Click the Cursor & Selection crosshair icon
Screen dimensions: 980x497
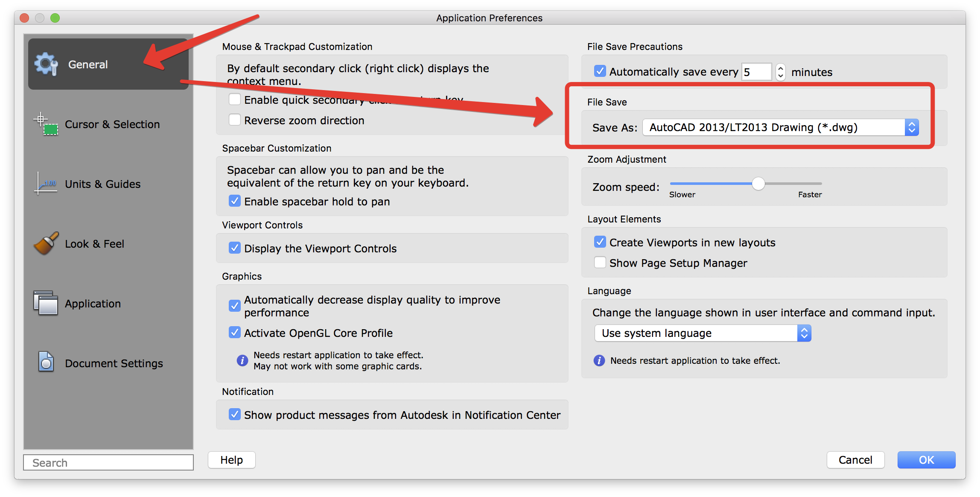[45, 124]
